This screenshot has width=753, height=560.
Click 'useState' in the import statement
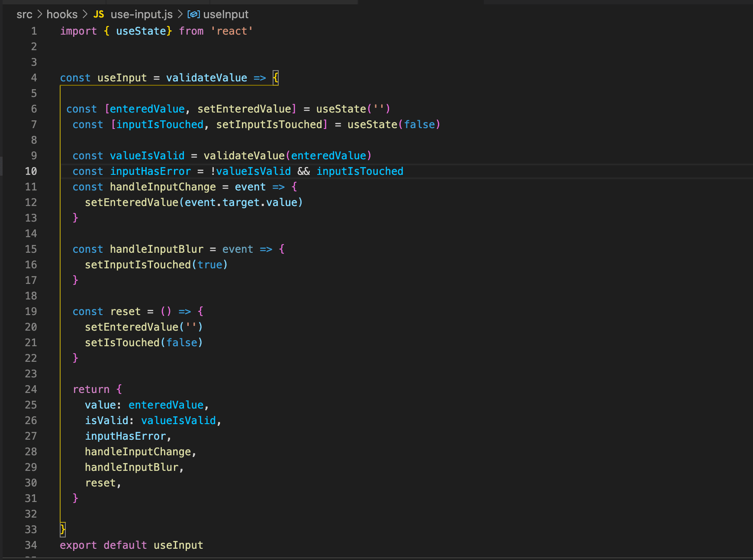(141, 31)
